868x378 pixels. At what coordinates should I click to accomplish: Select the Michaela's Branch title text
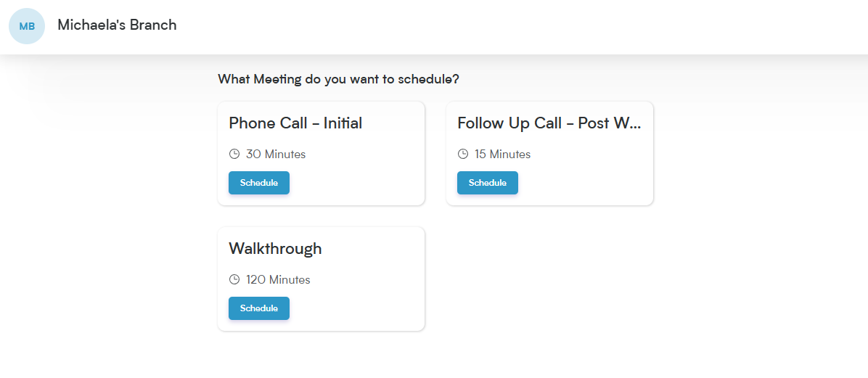click(117, 25)
